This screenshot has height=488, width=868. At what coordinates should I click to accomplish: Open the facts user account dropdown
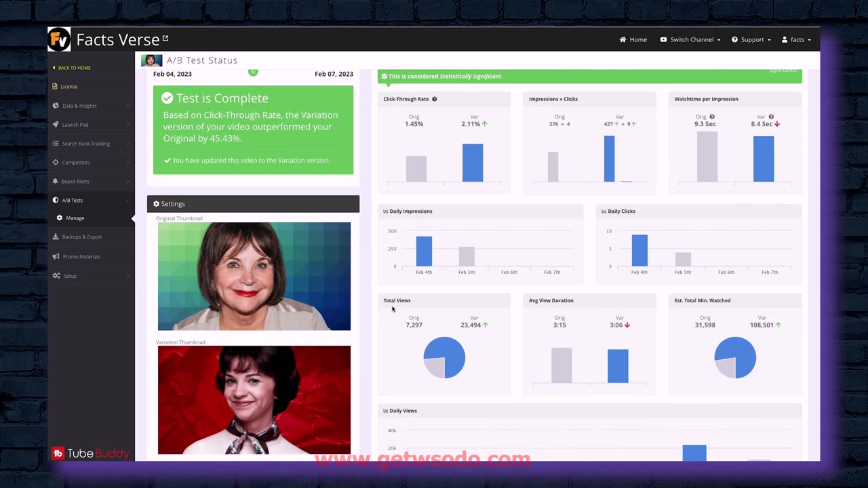click(x=796, y=39)
